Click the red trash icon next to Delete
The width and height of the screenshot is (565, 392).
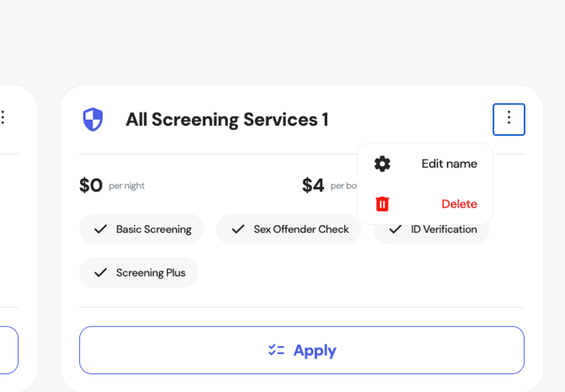(382, 204)
